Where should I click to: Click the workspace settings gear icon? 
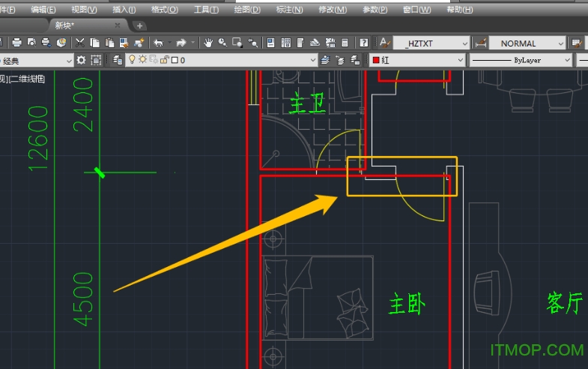click(x=81, y=60)
